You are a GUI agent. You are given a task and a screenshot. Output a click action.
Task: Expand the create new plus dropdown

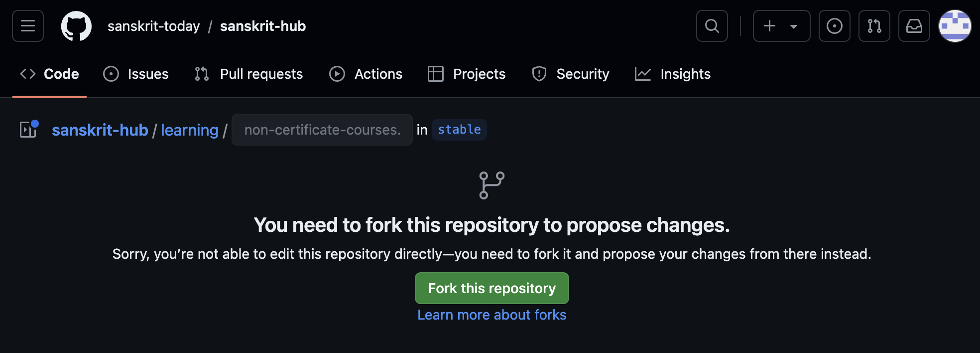tap(781, 26)
